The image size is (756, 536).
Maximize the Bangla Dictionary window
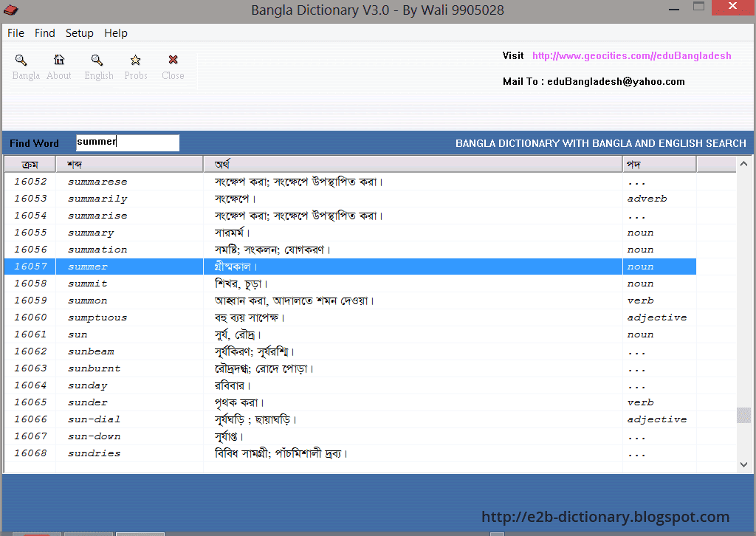click(x=698, y=6)
